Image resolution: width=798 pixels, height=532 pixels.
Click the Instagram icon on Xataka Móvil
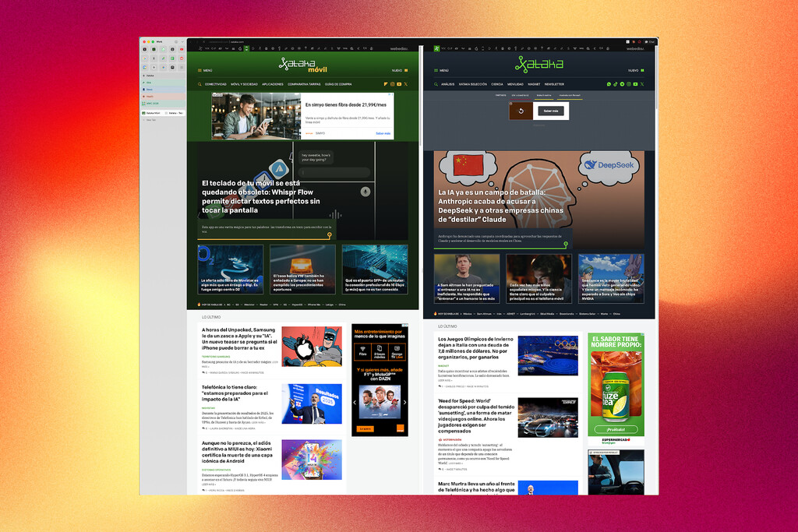coord(392,83)
